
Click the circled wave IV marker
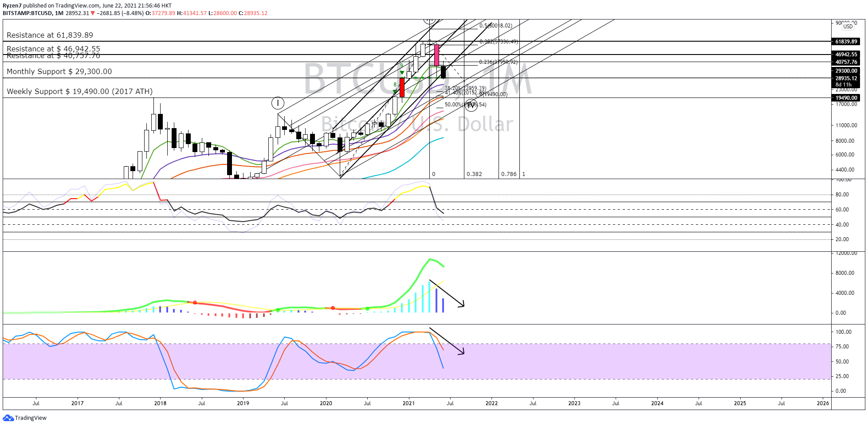[x=471, y=106]
